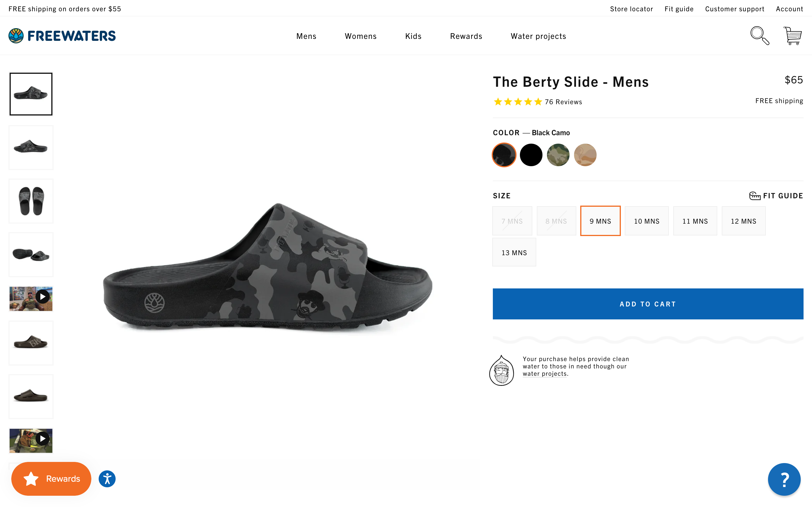Viewport: 812px width, 507px height.
Task: Open the search magnifying glass icon
Action: point(759,35)
